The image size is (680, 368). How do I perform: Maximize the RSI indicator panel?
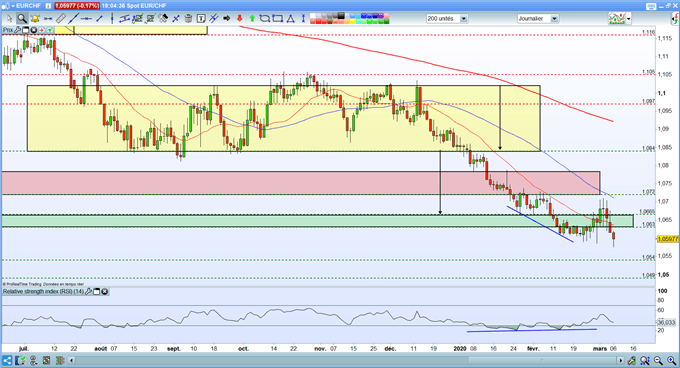(97, 292)
